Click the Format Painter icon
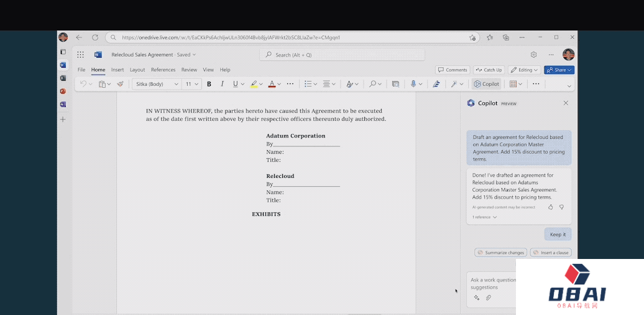This screenshot has height=315, width=644. 120,84
